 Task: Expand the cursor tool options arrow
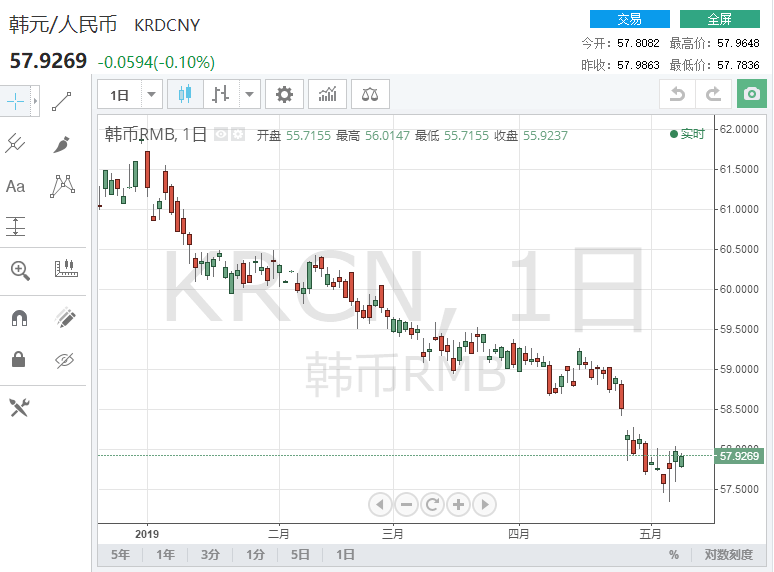click(35, 101)
